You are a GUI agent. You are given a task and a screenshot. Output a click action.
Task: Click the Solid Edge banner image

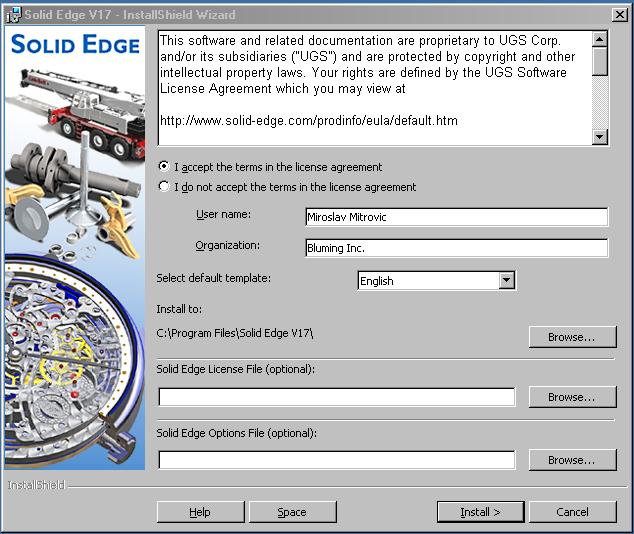(x=75, y=247)
